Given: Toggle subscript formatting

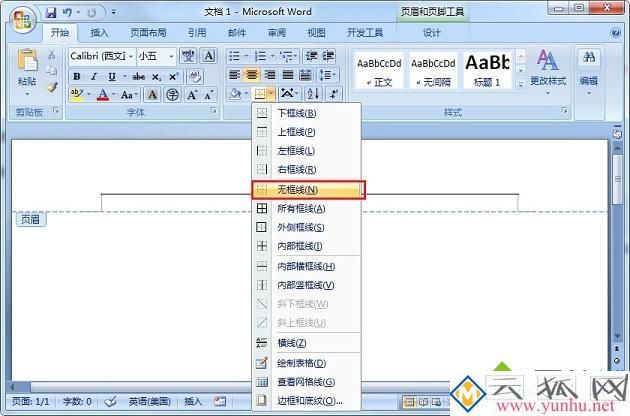Looking at the screenshot, I should [x=156, y=76].
